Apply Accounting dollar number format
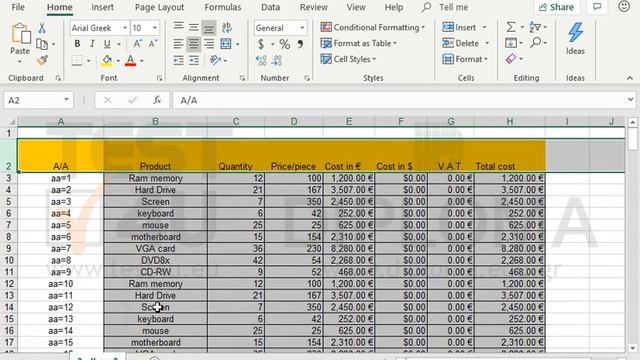Screen dimensions: 640x360 [x=261, y=44]
